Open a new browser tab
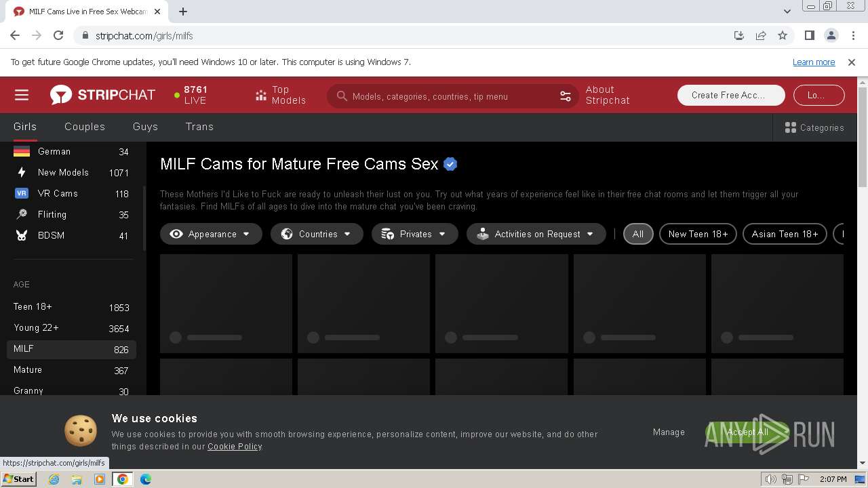The image size is (868, 488). [183, 12]
